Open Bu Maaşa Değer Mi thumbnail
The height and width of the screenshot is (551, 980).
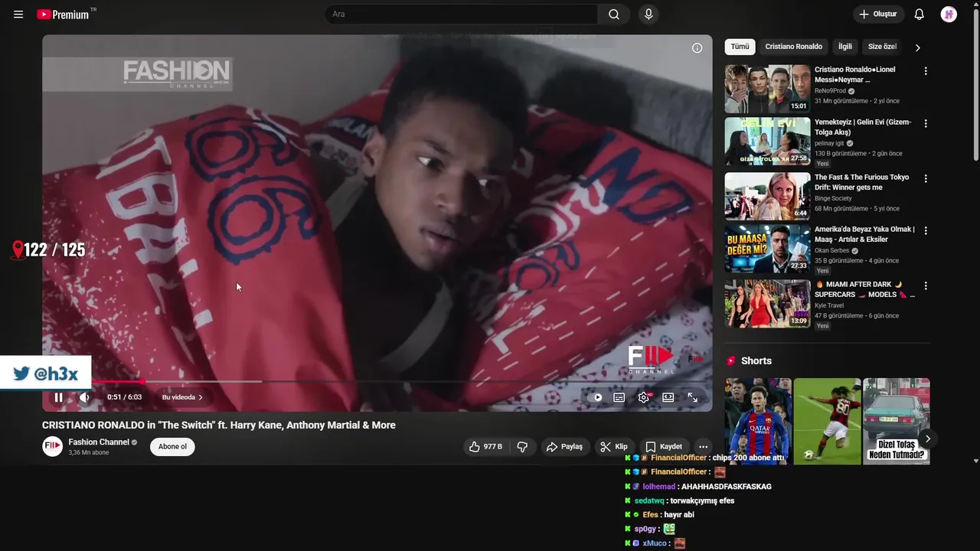(x=767, y=249)
